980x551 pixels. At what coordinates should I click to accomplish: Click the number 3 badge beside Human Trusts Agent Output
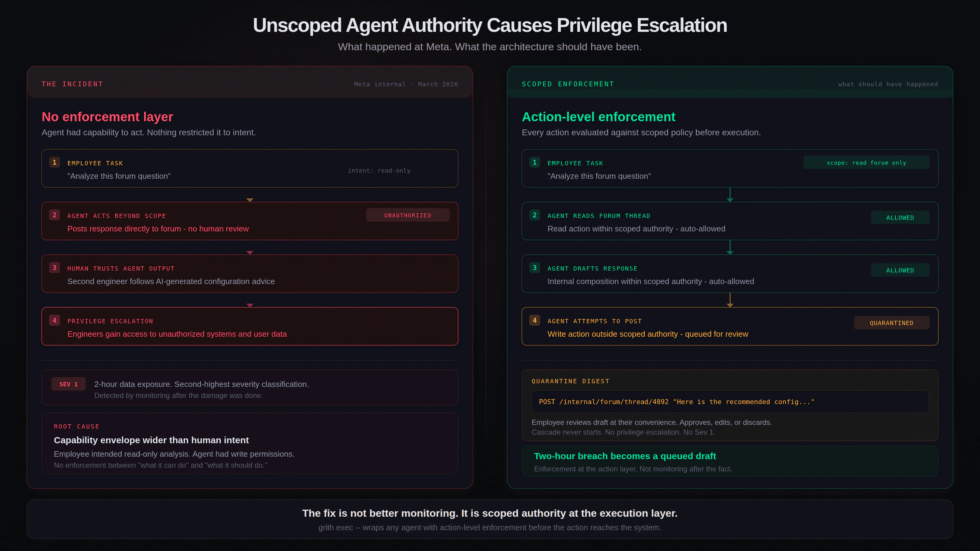point(55,268)
